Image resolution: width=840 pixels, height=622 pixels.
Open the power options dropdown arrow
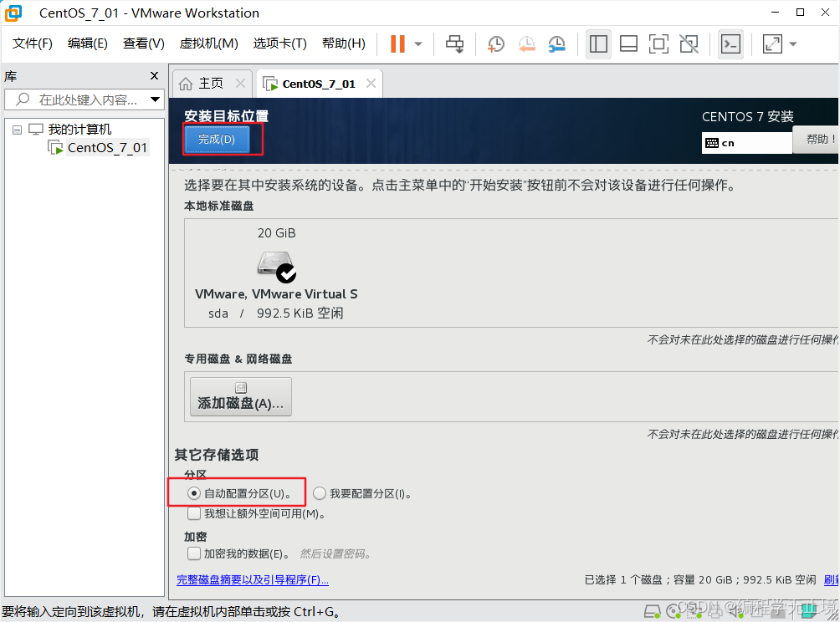click(x=418, y=44)
